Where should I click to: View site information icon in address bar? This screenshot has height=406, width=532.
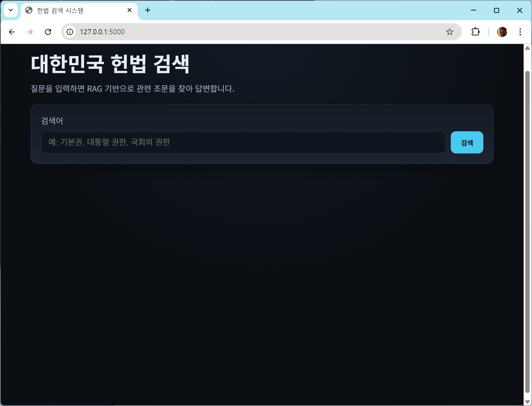pyautogui.click(x=70, y=32)
